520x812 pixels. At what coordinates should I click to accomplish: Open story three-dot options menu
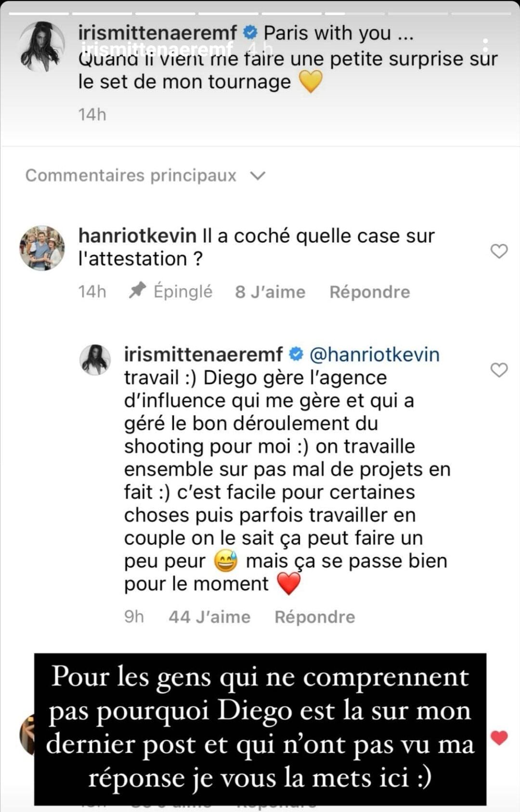pyautogui.click(x=485, y=46)
